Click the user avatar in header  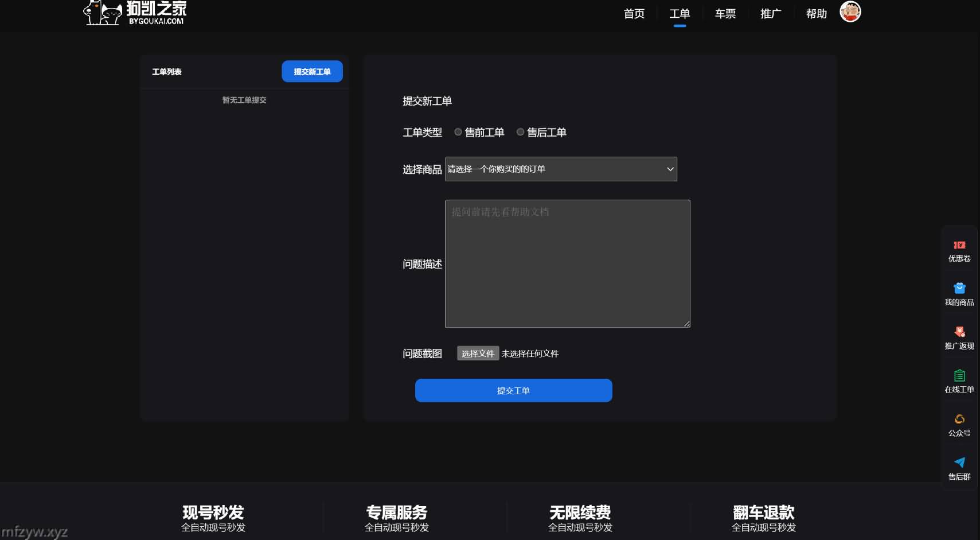[x=850, y=11]
